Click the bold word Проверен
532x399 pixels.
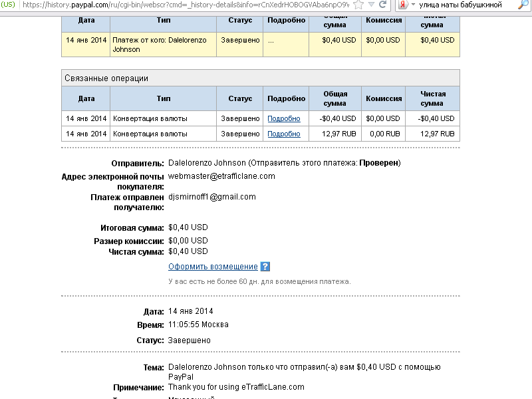coord(378,163)
